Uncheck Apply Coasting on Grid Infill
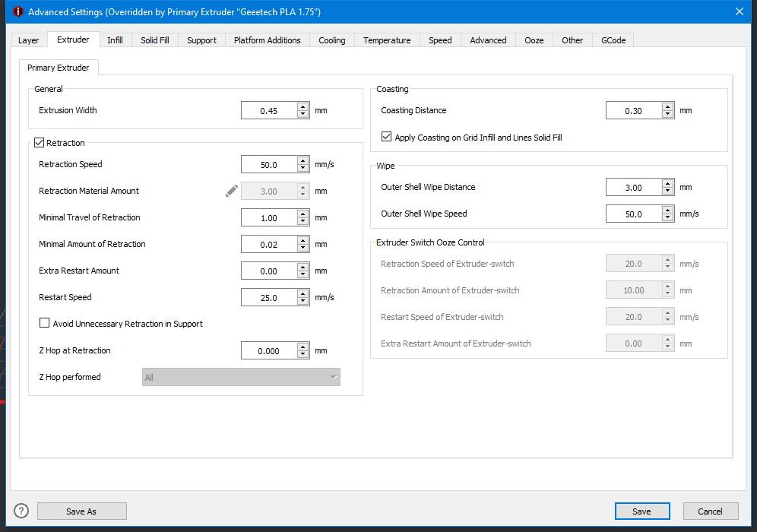 [x=387, y=138]
